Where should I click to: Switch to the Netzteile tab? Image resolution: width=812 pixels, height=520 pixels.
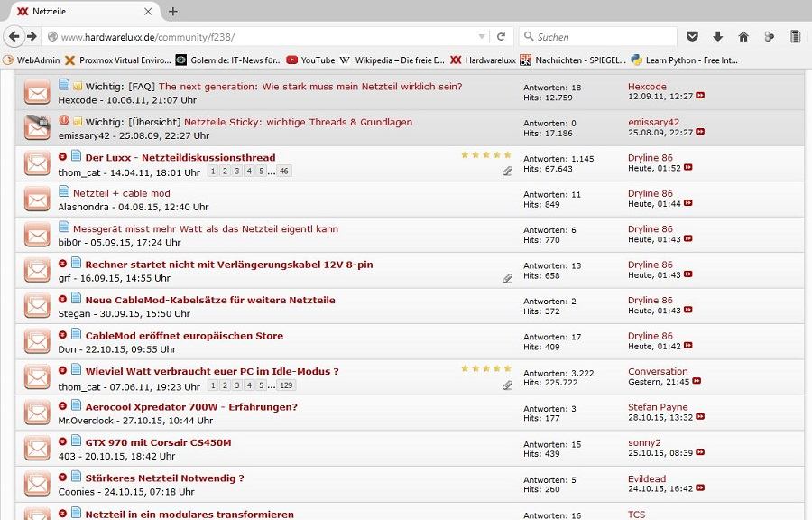tap(83, 11)
